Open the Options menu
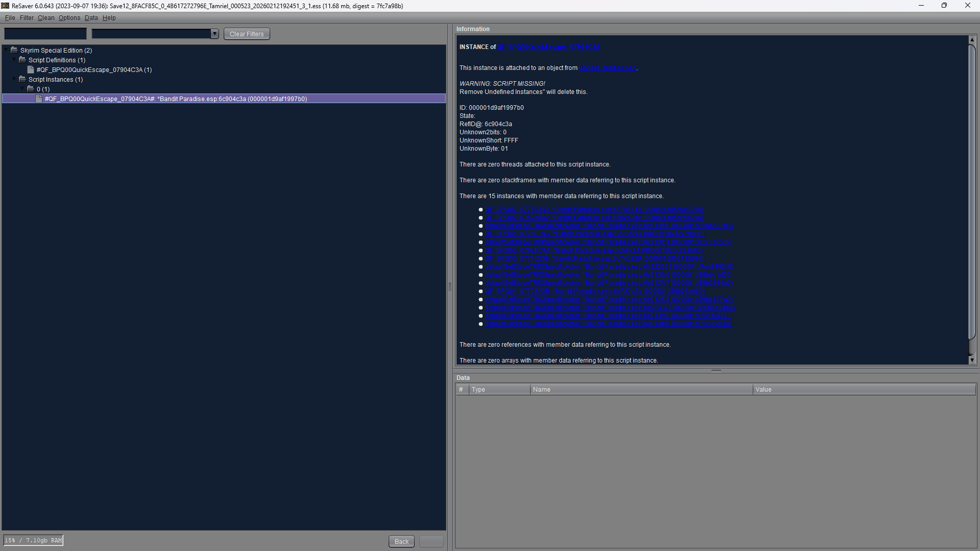 point(69,18)
